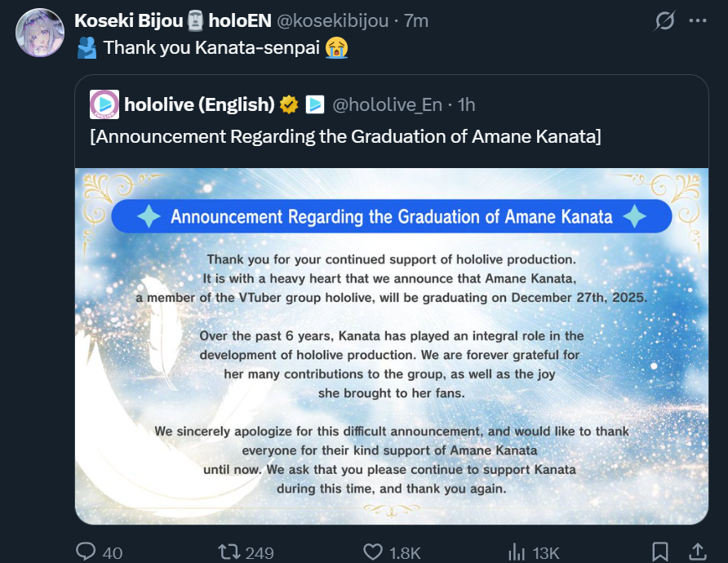Visit the @kosekibijou handle
728x563 pixels.
pyautogui.click(x=332, y=21)
